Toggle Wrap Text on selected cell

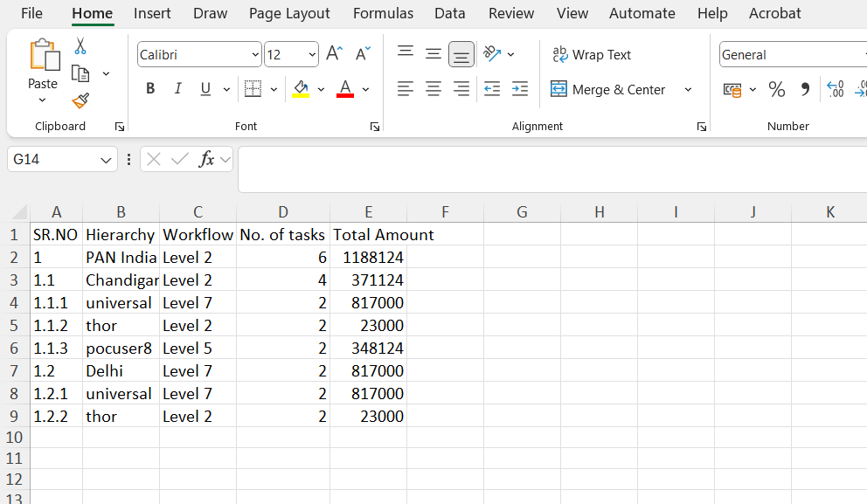click(592, 54)
